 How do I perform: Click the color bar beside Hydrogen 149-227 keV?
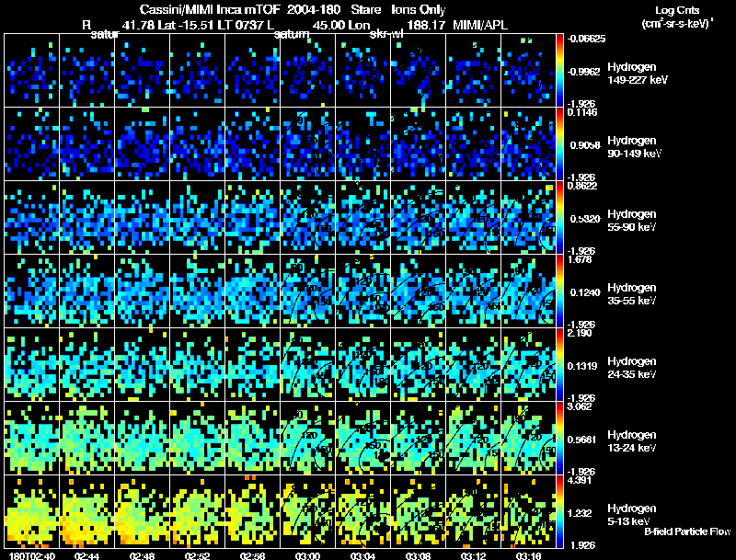(x=559, y=71)
